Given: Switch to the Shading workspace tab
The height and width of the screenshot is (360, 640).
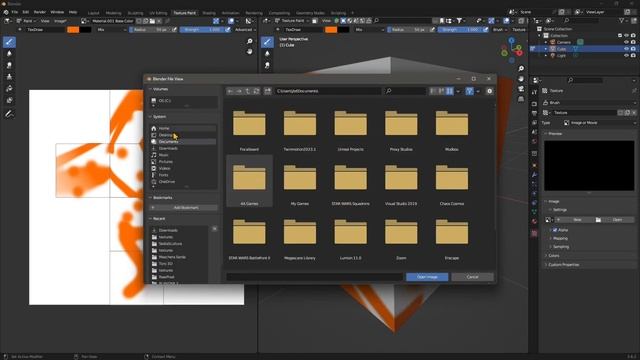Looking at the screenshot, I should [x=209, y=13].
